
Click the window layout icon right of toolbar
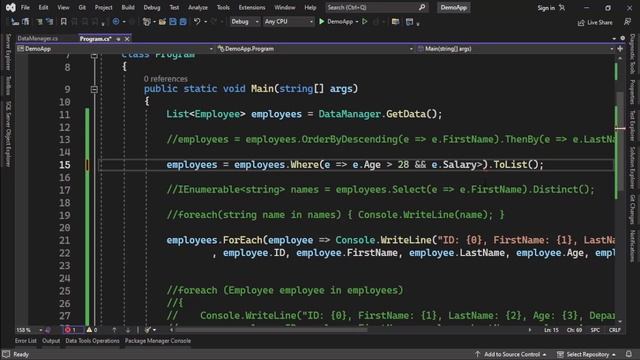pyautogui.click(x=409, y=22)
